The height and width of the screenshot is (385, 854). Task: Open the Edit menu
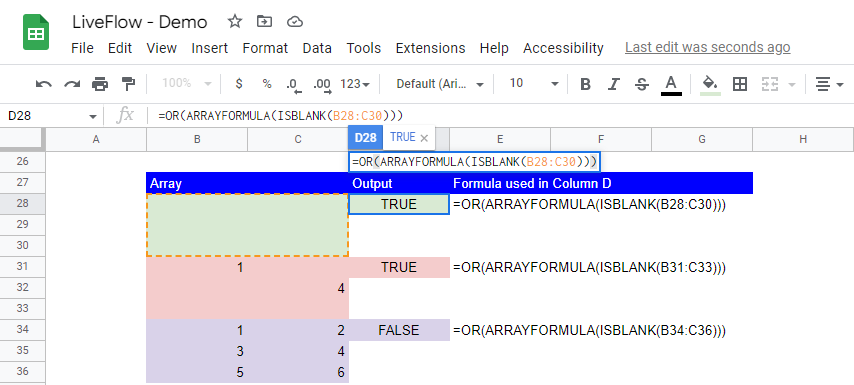[120, 48]
